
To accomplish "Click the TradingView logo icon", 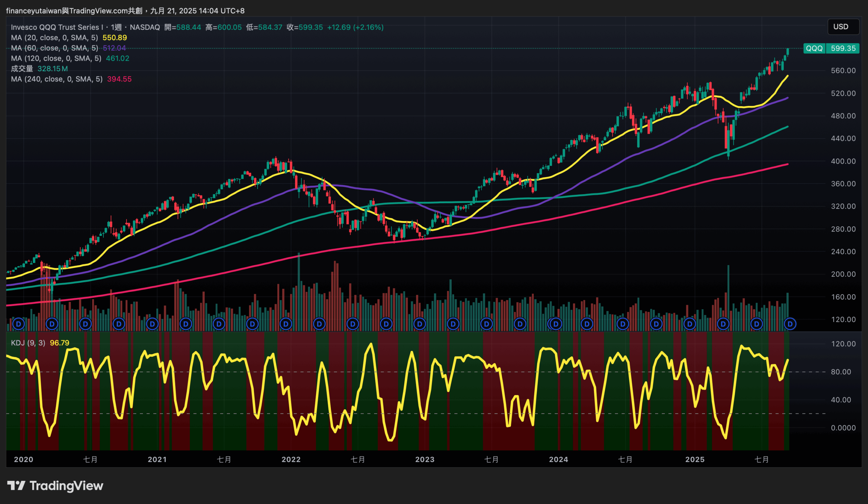I will click(16, 486).
